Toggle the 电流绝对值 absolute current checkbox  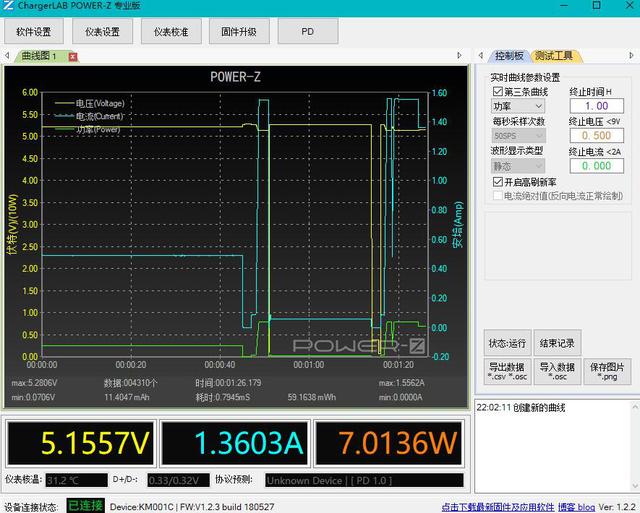[x=498, y=196]
